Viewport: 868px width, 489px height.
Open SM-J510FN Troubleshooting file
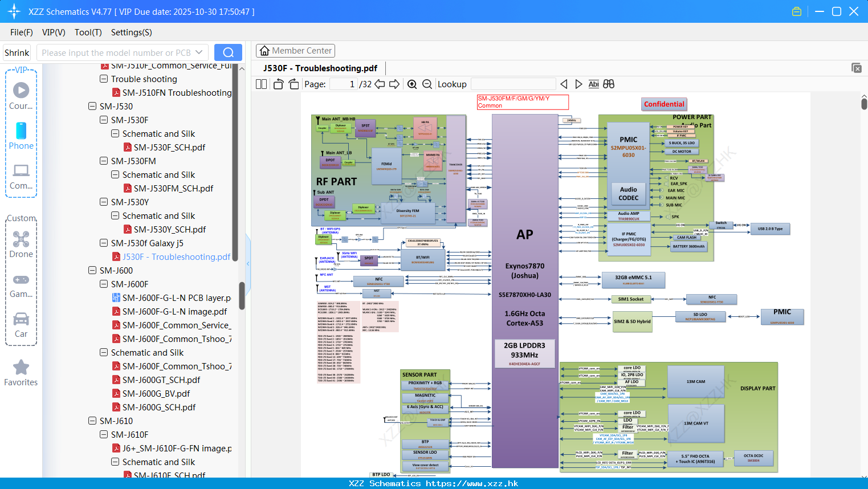tap(177, 92)
